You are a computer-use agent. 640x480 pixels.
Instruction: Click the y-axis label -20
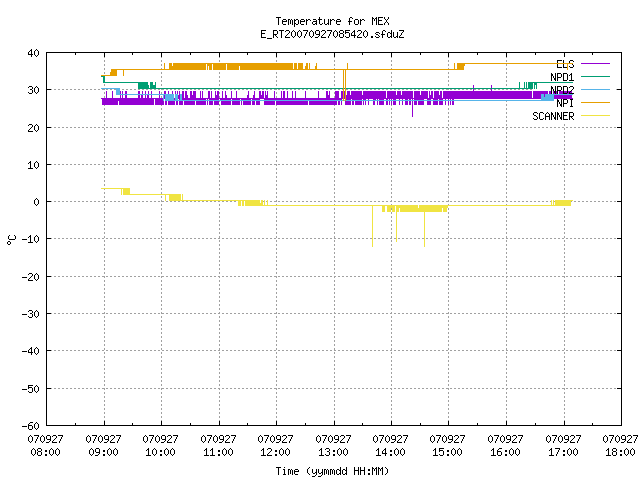[31, 277]
